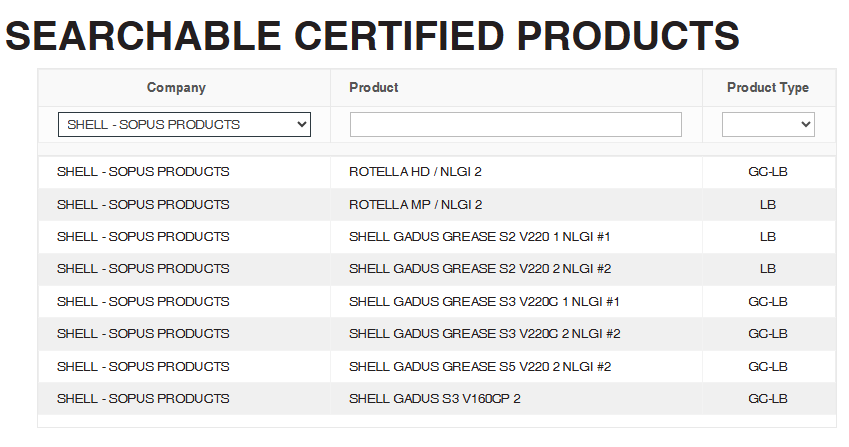Open the Product Type filter dropdown
The width and height of the screenshot is (849, 447).
point(768,125)
